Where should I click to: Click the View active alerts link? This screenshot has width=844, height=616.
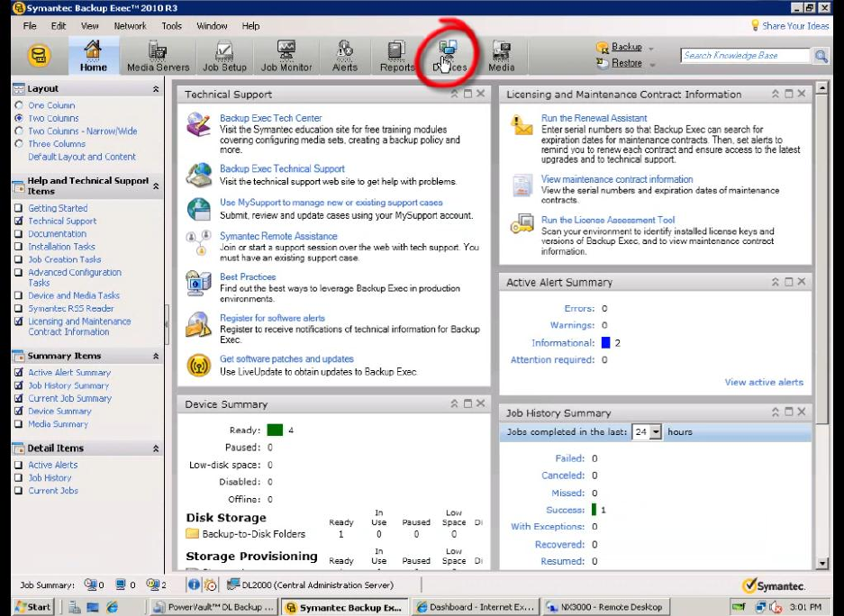pyautogui.click(x=763, y=382)
